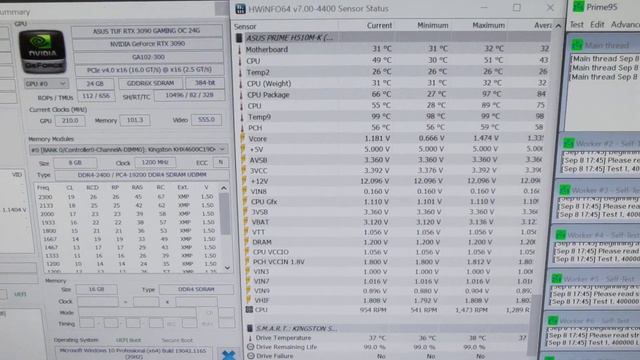Select the ASUS PRIME H510M-K group header
The width and height of the screenshot is (640, 360).
pos(289,38)
